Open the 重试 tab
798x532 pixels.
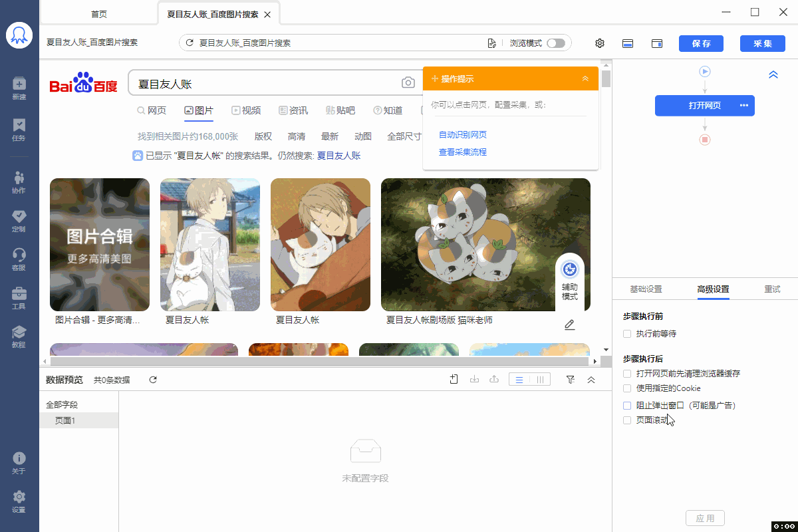click(772, 289)
